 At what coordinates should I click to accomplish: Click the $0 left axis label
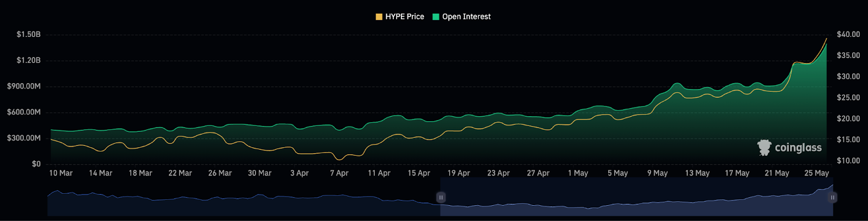click(36, 164)
